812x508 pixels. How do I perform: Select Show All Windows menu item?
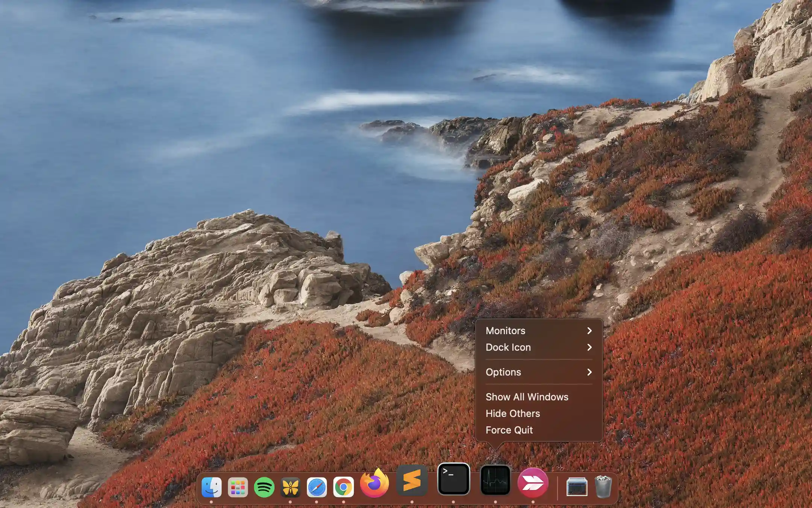(527, 396)
